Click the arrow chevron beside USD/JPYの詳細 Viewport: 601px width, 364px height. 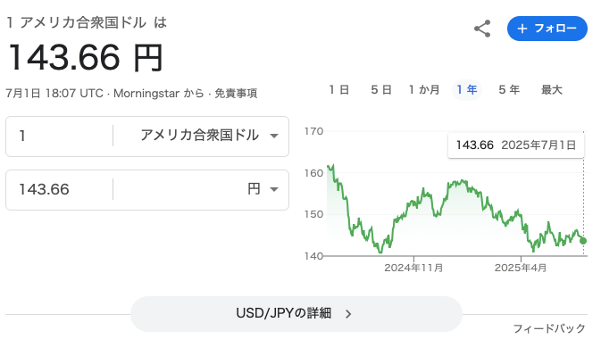pos(348,314)
